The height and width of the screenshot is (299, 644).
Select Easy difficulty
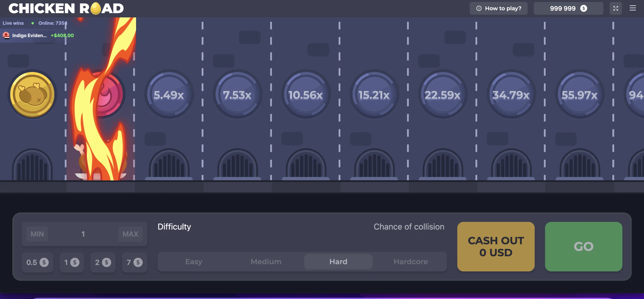[x=194, y=262]
